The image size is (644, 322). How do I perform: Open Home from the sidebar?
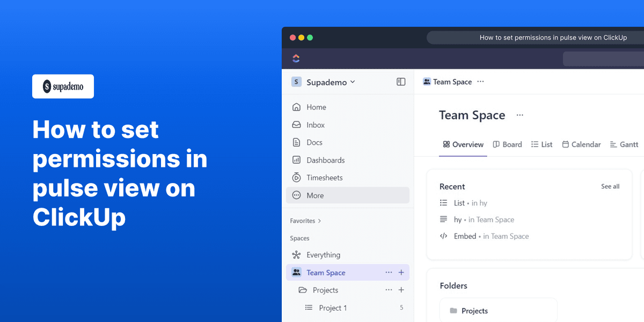click(316, 107)
